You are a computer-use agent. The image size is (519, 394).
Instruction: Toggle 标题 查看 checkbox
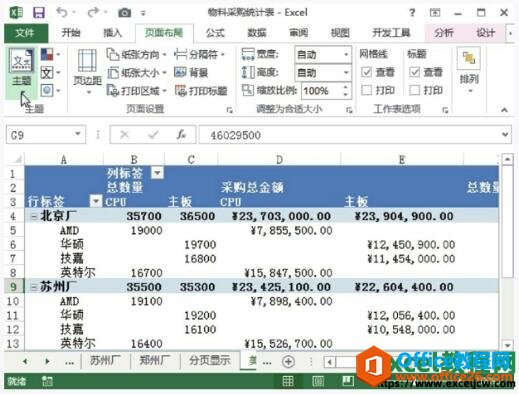click(414, 72)
